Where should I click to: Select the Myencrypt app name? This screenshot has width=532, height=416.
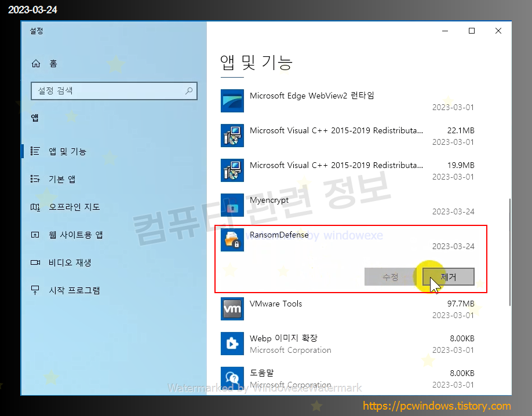pos(269,200)
